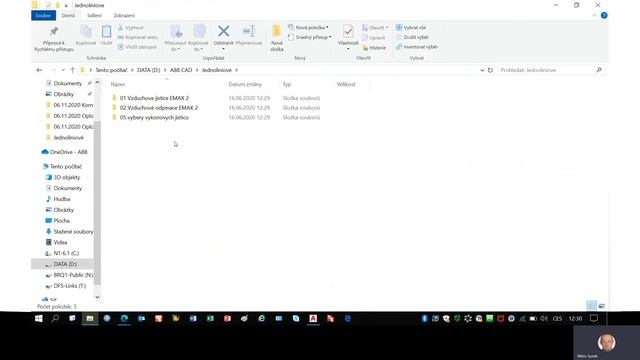Open recent locations dropdown near navigation arrows
This screenshot has width=640, height=360.
click(63, 70)
